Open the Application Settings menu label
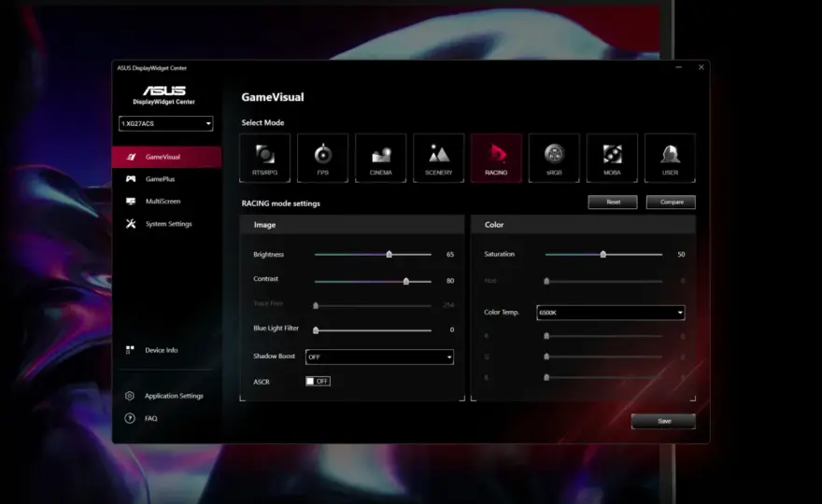Viewport: 822px width, 504px height. pyautogui.click(x=174, y=396)
